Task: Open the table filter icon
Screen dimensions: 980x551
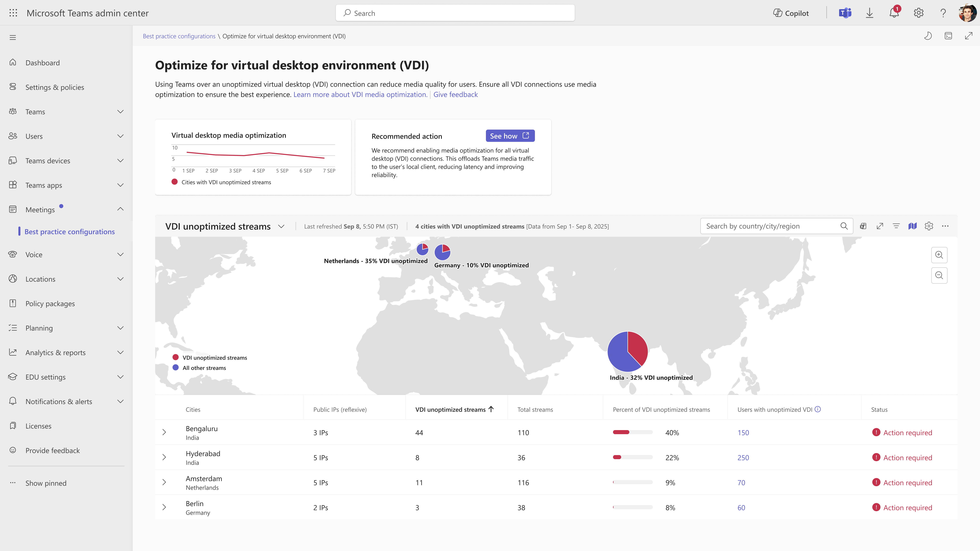Action: click(896, 226)
